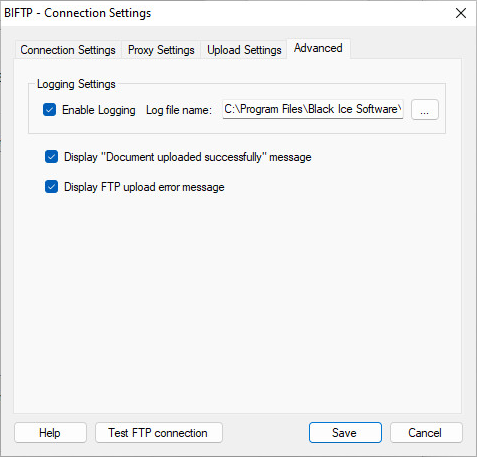Open the Proxy Settings tab
The image size is (477, 457).
[161, 50]
